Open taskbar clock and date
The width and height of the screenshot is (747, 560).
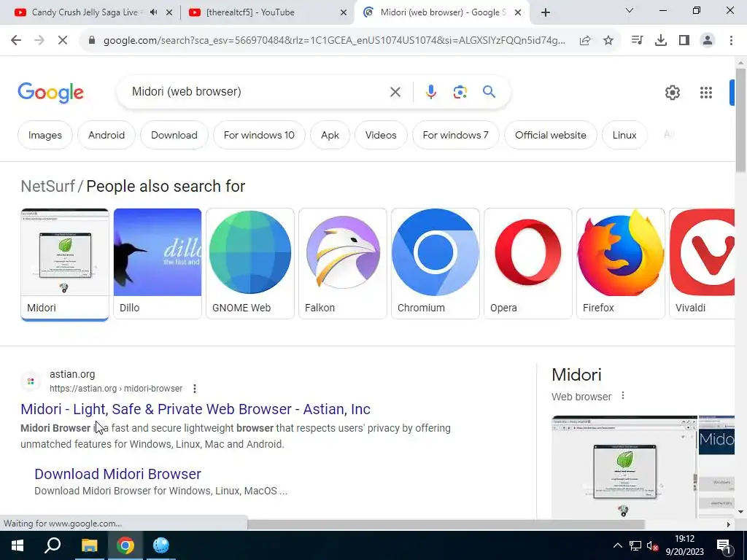click(684, 545)
